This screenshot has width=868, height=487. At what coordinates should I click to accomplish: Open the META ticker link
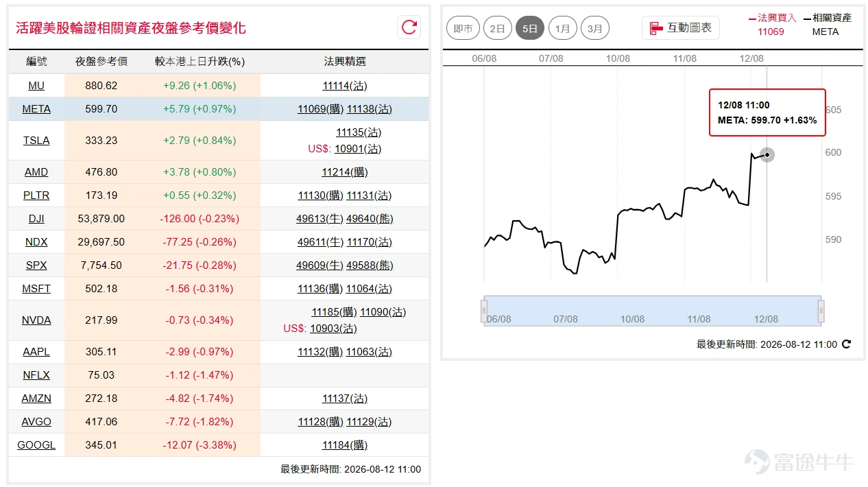coord(36,109)
